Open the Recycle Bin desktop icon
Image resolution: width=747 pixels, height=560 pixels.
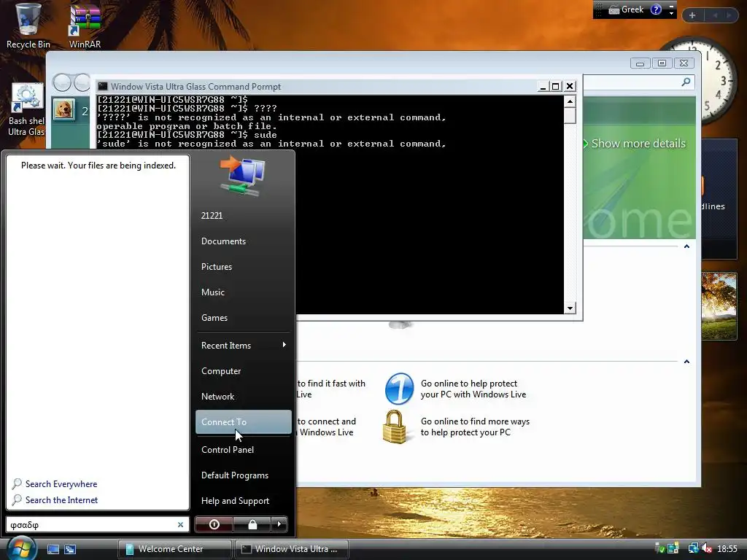(28, 26)
